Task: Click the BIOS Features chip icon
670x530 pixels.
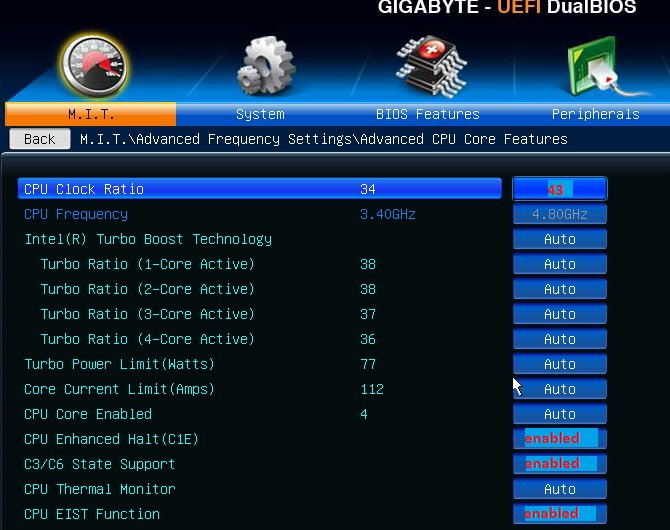Action: tap(432, 66)
